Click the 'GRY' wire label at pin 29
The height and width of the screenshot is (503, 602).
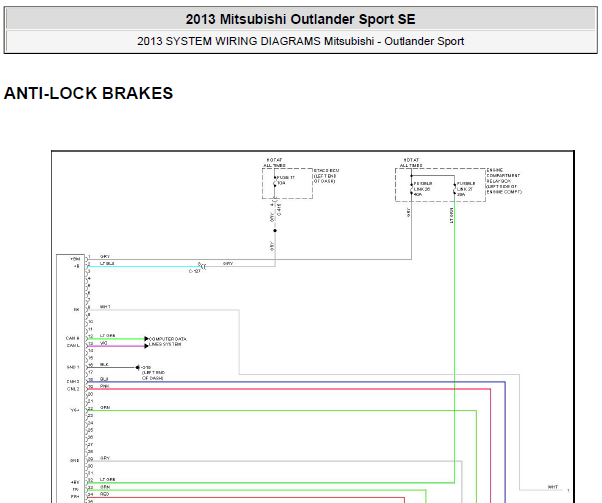coord(105,458)
